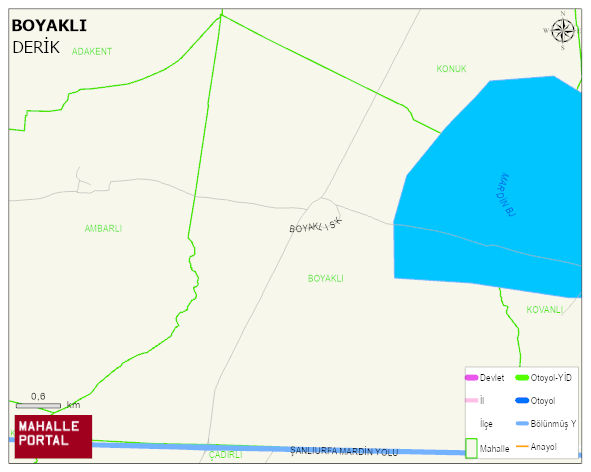Click the 0,6 km scale bar
This screenshot has width=591, height=472.
[38, 406]
